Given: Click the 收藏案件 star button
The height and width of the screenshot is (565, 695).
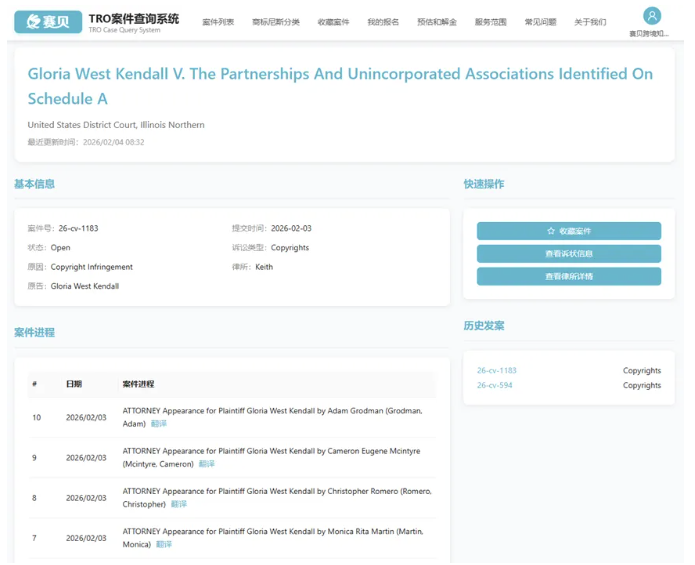Looking at the screenshot, I should [568, 231].
